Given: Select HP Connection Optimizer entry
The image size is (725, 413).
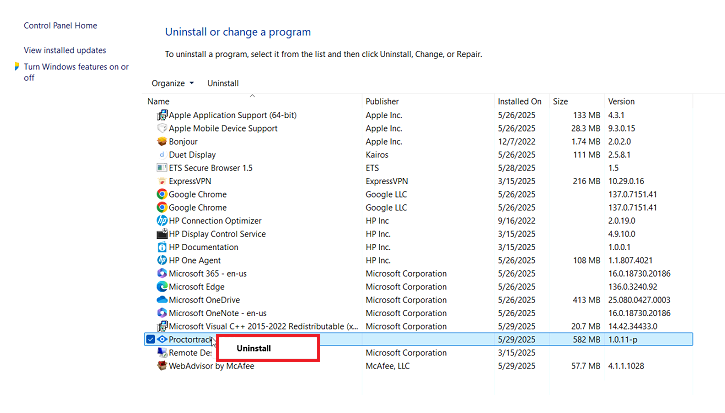Looking at the screenshot, I should (215, 221).
